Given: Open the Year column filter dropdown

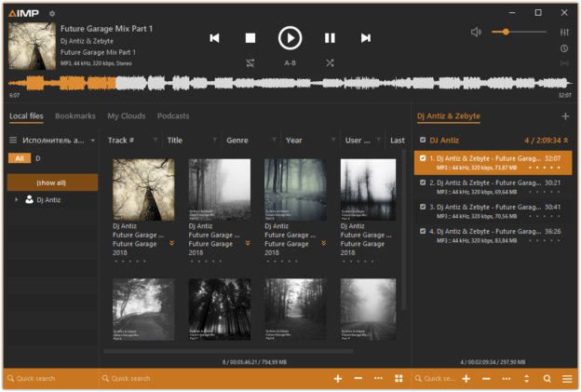Looking at the screenshot, I should click(333, 141).
